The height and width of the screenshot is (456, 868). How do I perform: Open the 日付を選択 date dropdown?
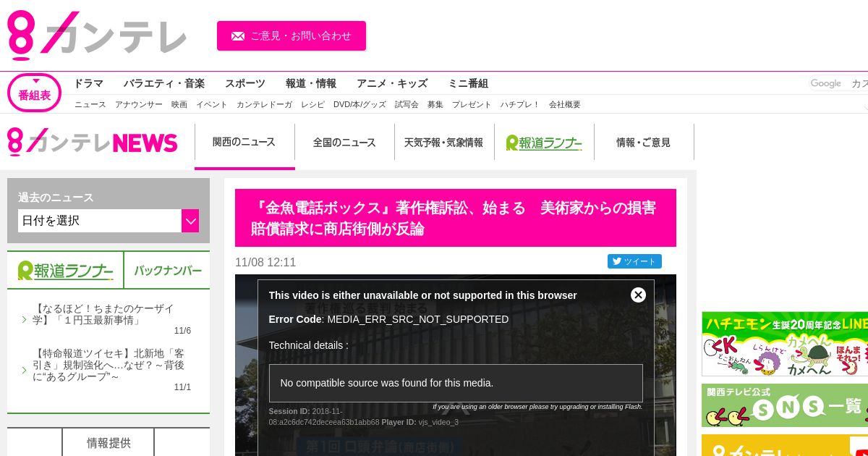point(109,221)
